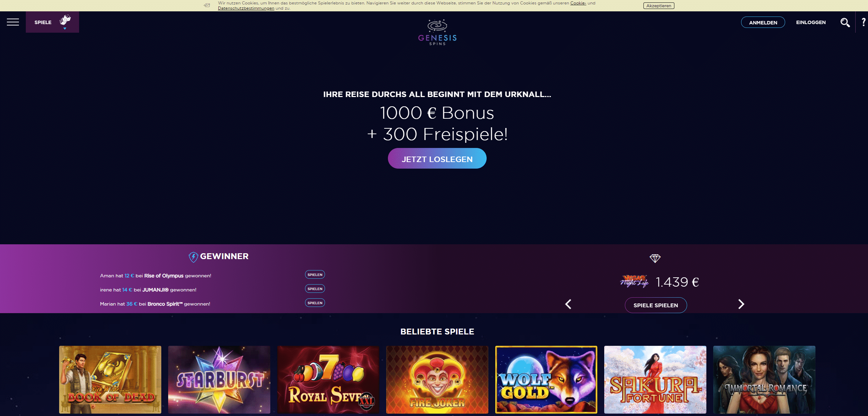
Task: Click the diamond jackpot icon
Action: (655, 258)
